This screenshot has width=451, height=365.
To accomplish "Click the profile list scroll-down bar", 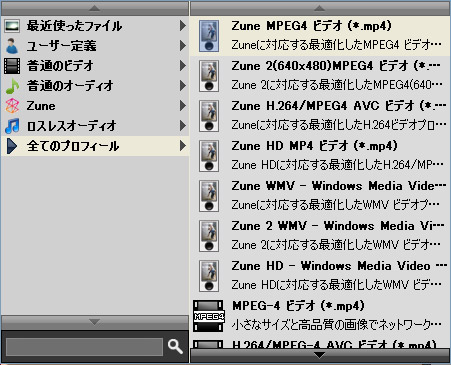I will (320, 355).
